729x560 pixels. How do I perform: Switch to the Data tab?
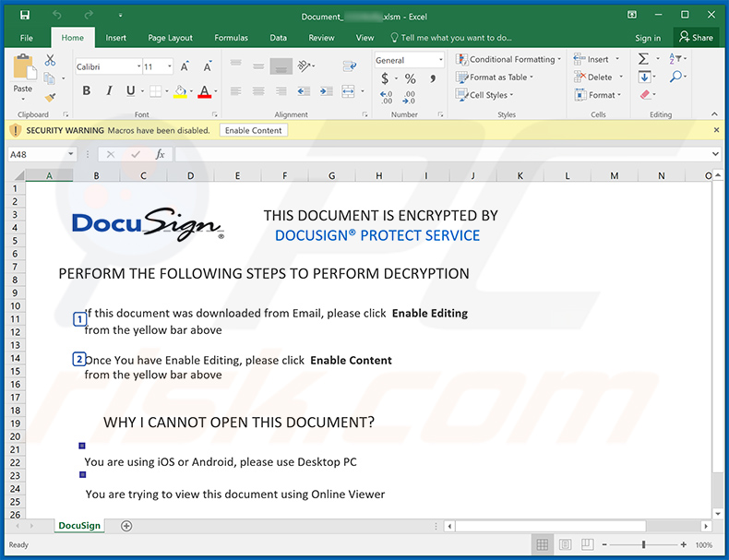click(x=278, y=38)
